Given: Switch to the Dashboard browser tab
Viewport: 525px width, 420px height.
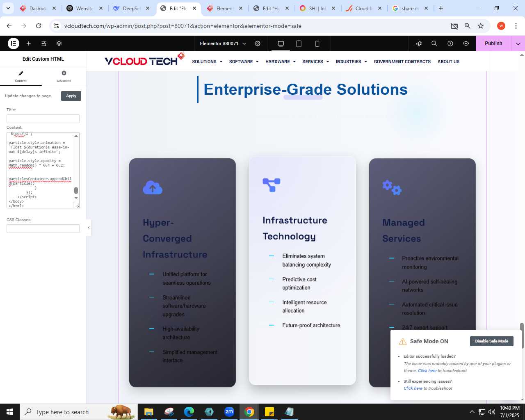Looking at the screenshot, I should [38, 8].
